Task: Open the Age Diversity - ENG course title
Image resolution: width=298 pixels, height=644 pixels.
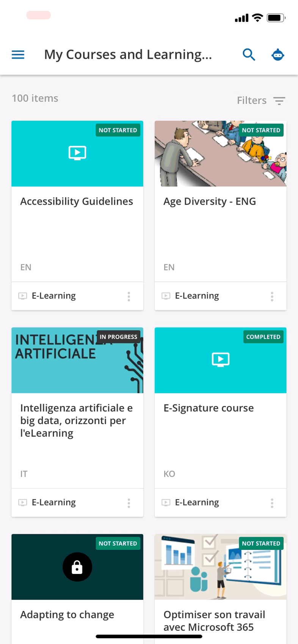Action: tap(210, 201)
